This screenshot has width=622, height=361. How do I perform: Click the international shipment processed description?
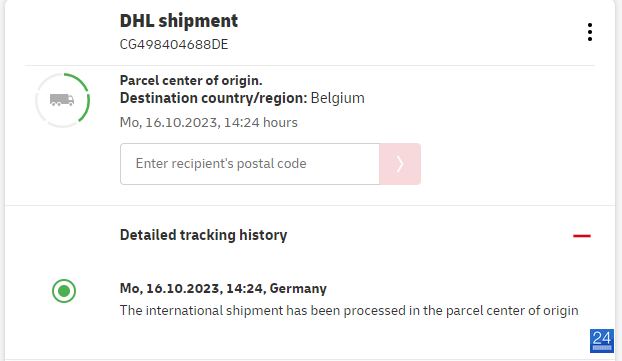pos(349,310)
